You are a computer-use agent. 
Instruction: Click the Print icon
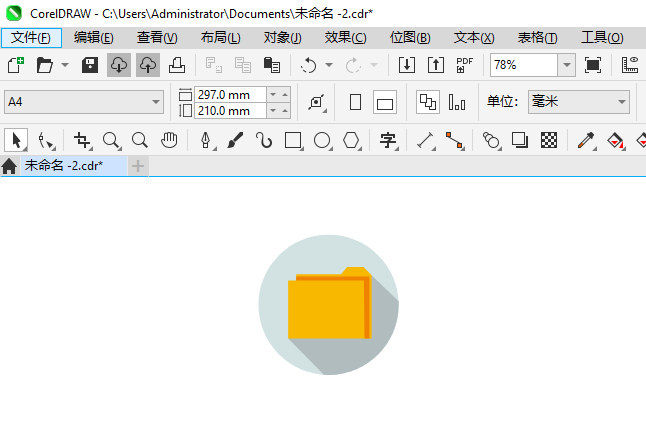click(x=177, y=65)
